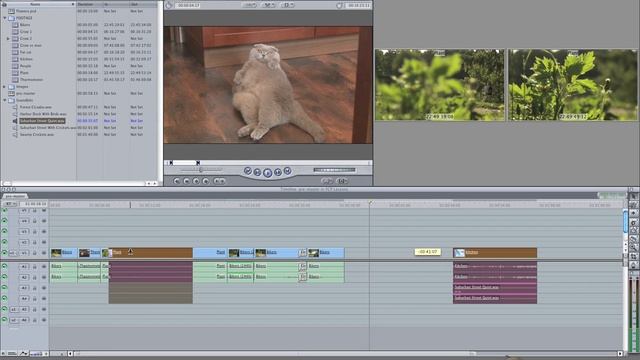The height and width of the screenshot is (360, 640).
Task: Click the Match Frame button in Viewer
Action: [177, 181]
